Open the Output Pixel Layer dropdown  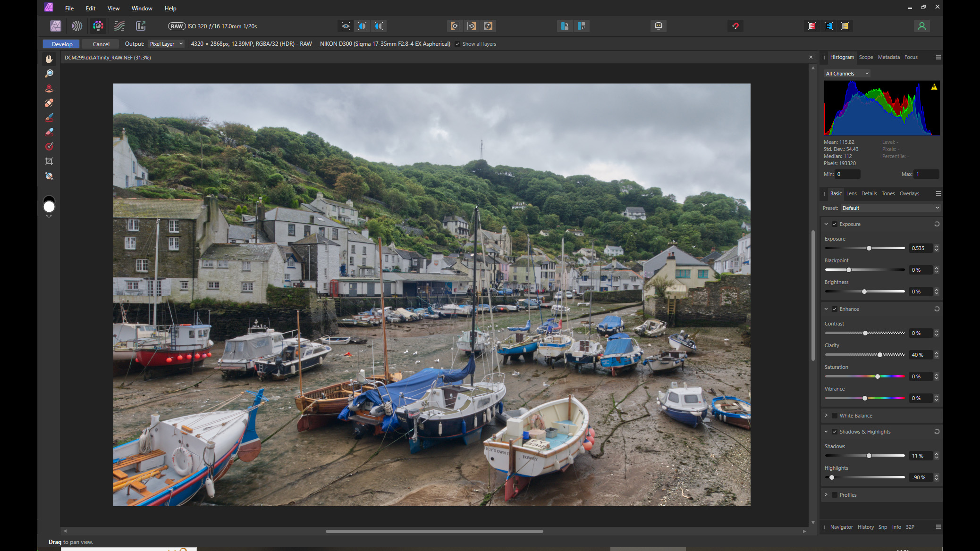(x=166, y=44)
